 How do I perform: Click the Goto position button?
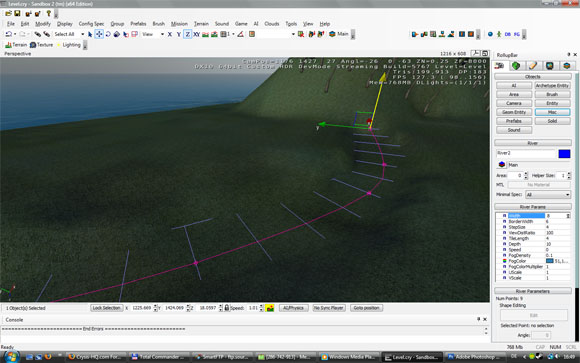coord(367,308)
